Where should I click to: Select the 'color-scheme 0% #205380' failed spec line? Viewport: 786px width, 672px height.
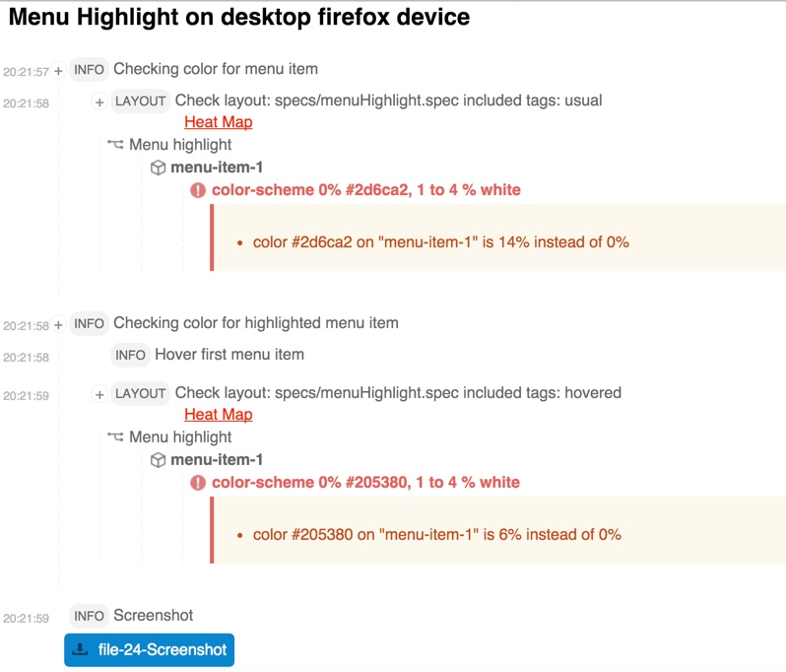[x=365, y=483]
